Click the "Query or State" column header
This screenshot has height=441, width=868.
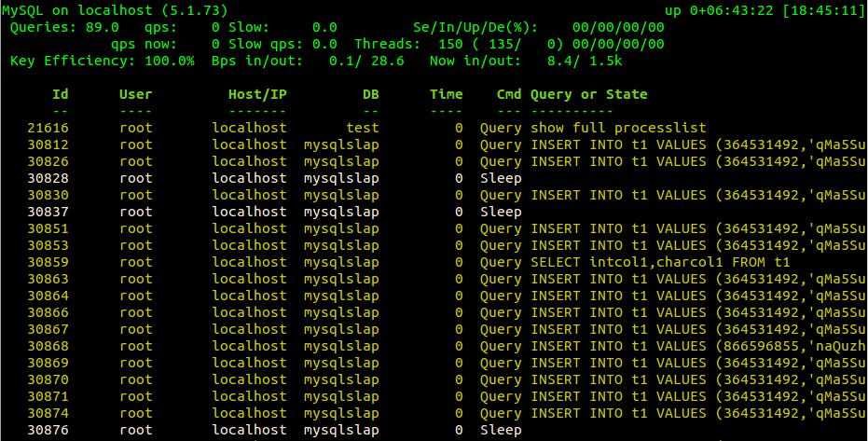pos(588,94)
